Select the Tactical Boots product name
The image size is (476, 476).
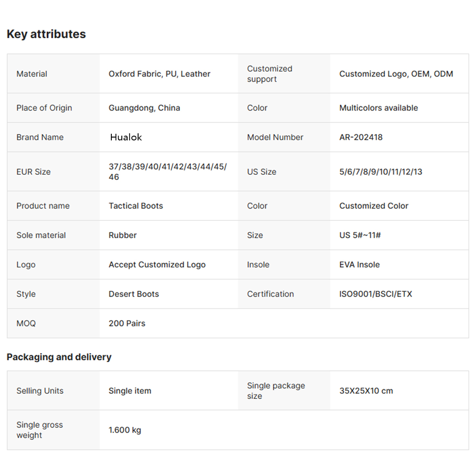(x=136, y=206)
